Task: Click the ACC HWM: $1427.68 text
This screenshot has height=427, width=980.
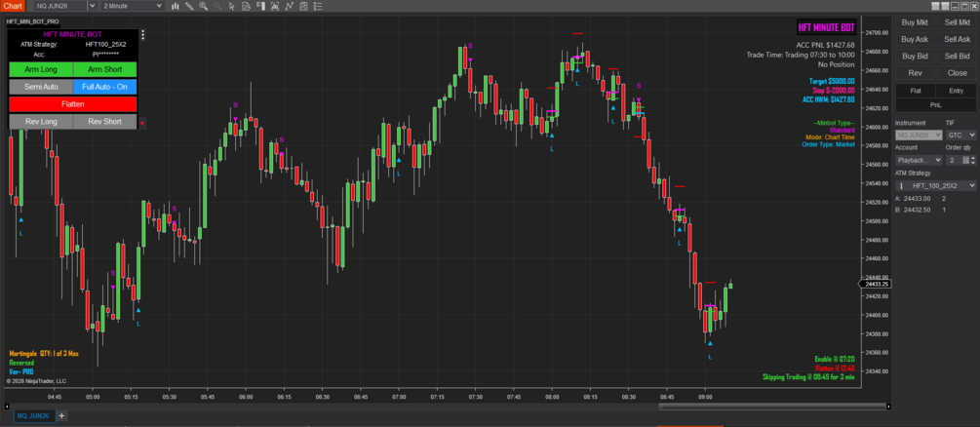Action: (x=828, y=99)
